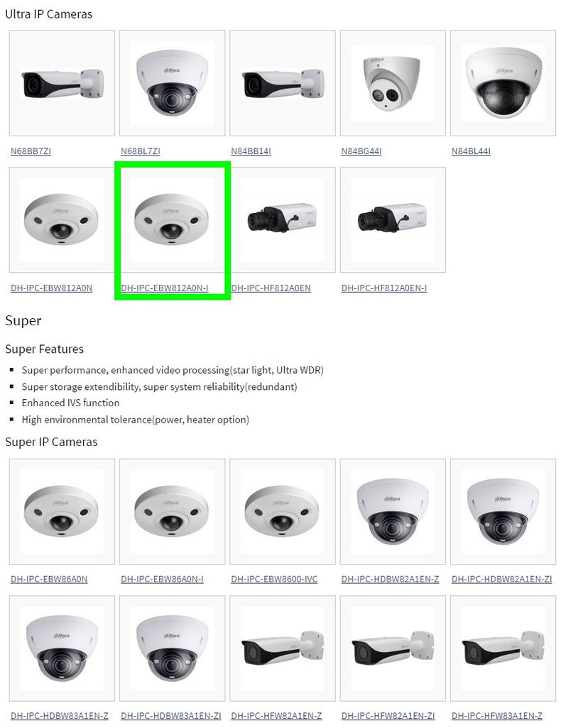Screen dimensions: 568x728
Task: Click the N68BB7ZI bullet camera thumbnail
Action: (x=62, y=83)
